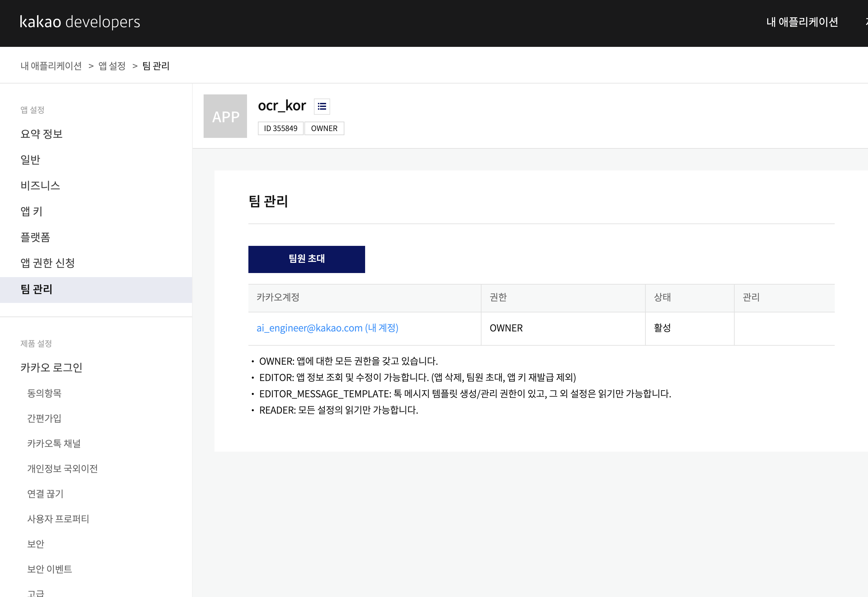Click the 제품 설정 sidebar section label
The image size is (868, 597).
[x=36, y=343]
